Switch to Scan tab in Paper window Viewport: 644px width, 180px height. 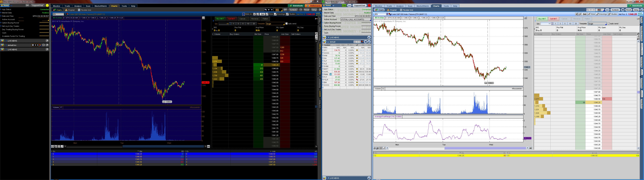click(x=410, y=6)
